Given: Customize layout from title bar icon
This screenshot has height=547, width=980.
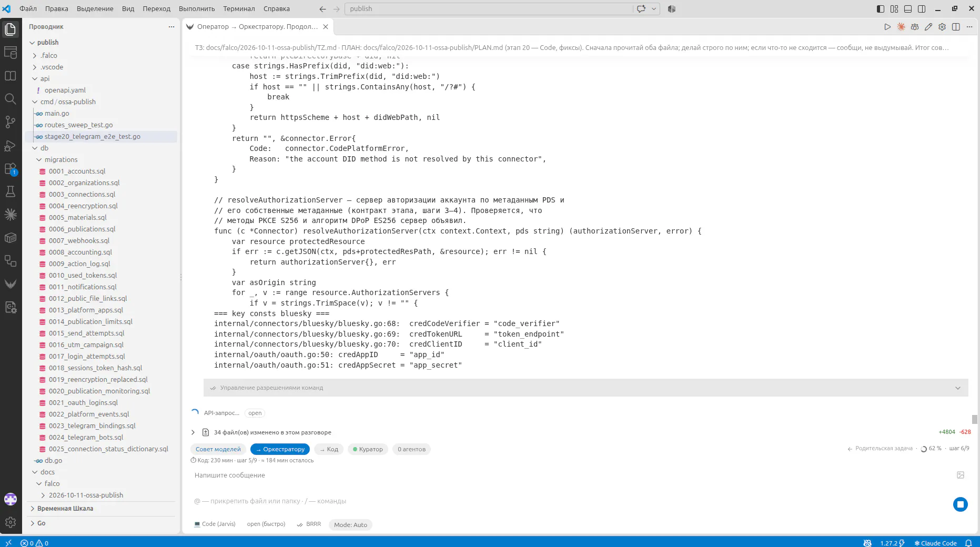Looking at the screenshot, I should pos(894,9).
